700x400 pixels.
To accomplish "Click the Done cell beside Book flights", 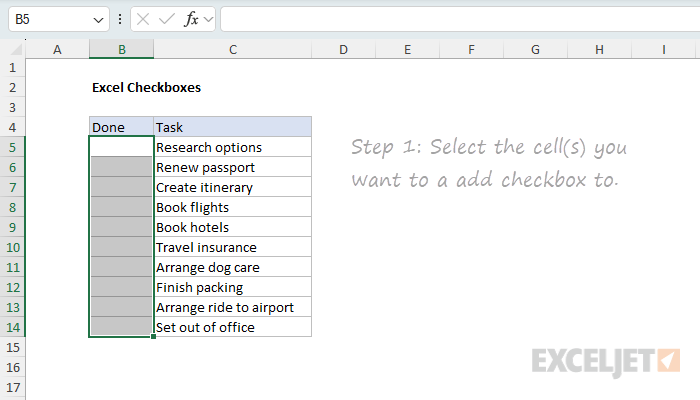I will [x=121, y=207].
